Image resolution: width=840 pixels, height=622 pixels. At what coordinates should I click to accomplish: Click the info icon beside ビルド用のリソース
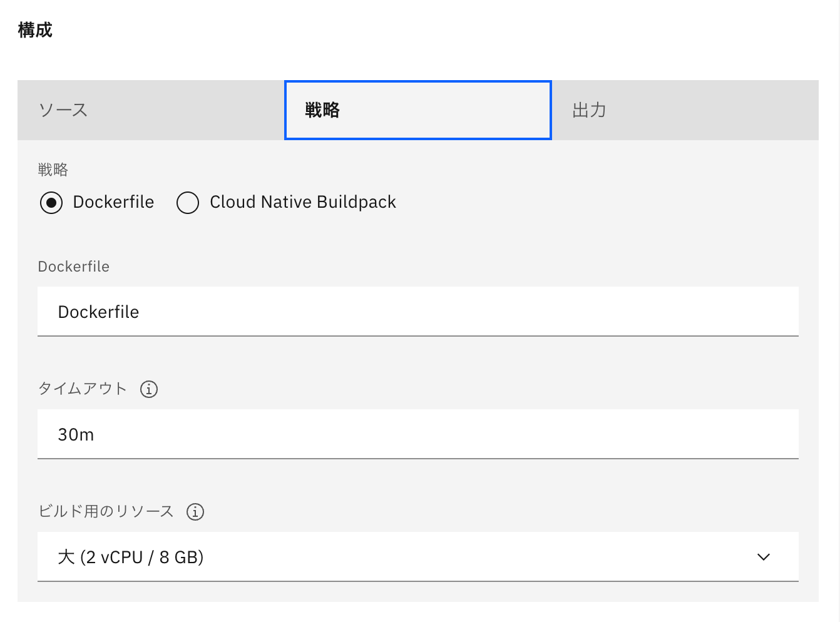[x=195, y=512]
